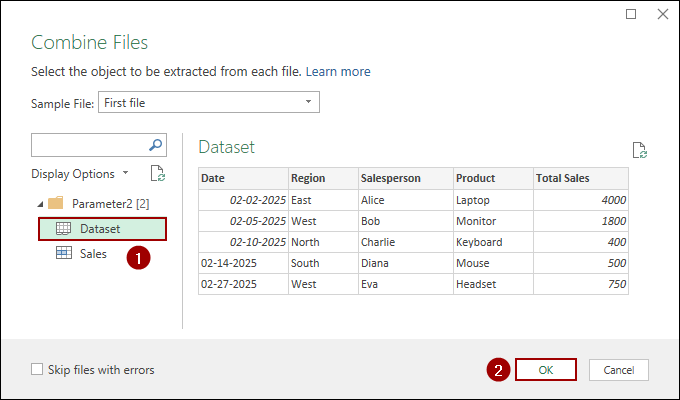This screenshot has width=680, height=400.
Task: Enable Skip files with errors checkbox
Action: click(37, 370)
